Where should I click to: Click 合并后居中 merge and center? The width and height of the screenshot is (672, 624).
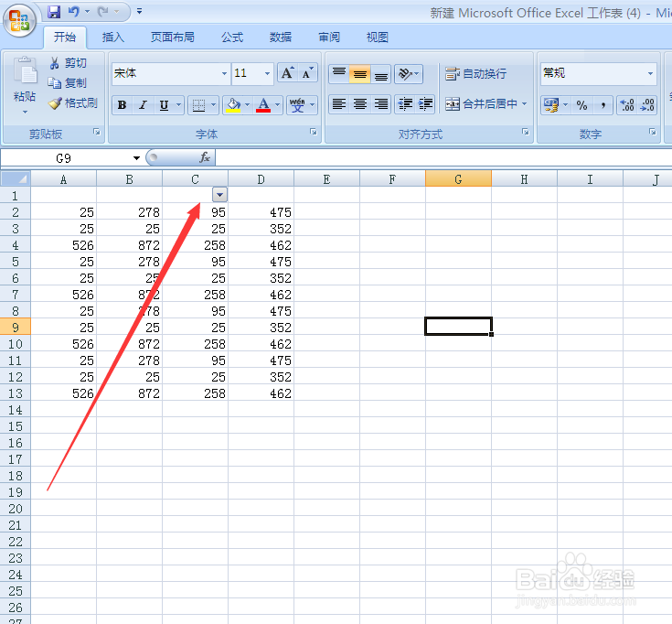481,103
